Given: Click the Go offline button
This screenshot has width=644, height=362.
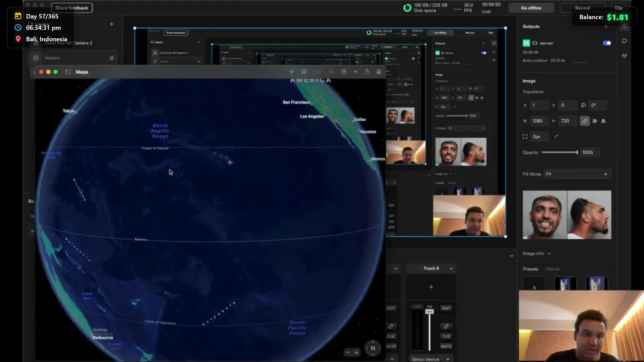Looking at the screenshot, I should tap(531, 8).
